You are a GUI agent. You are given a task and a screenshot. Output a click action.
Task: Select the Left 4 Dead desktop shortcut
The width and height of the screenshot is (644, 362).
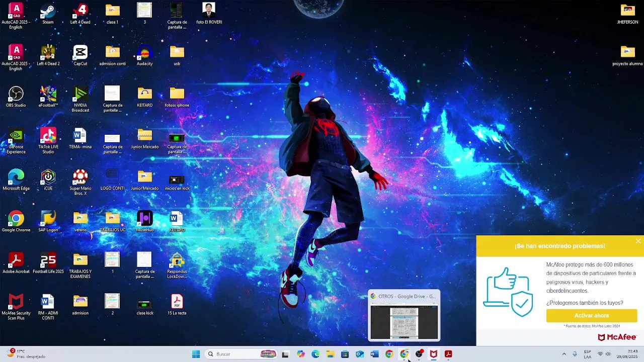tap(80, 14)
